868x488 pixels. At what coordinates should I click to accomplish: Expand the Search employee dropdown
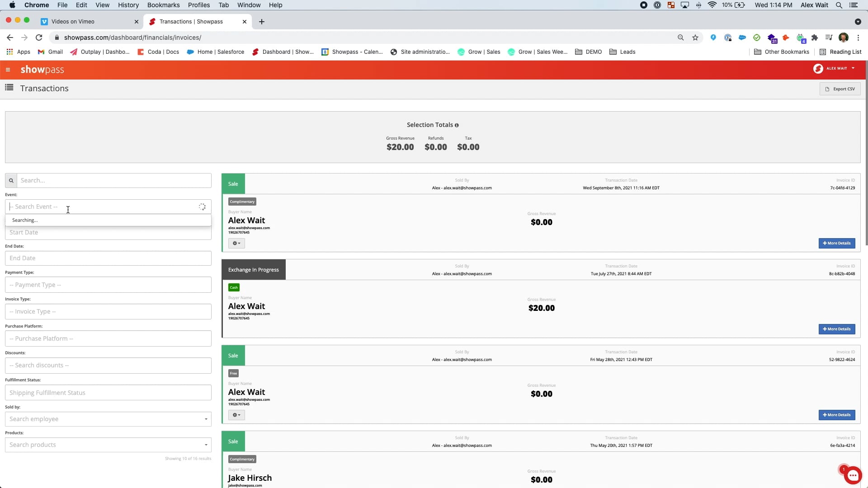click(x=108, y=419)
